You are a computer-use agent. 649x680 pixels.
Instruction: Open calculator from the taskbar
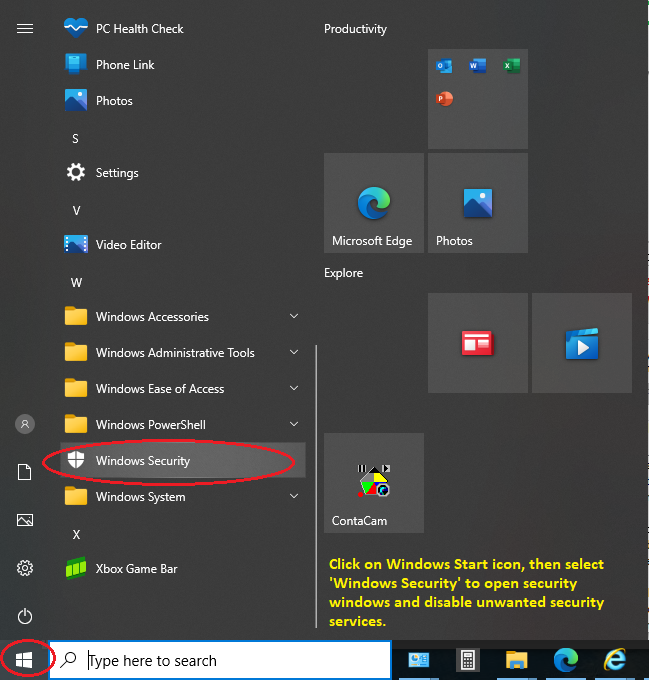[467, 660]
